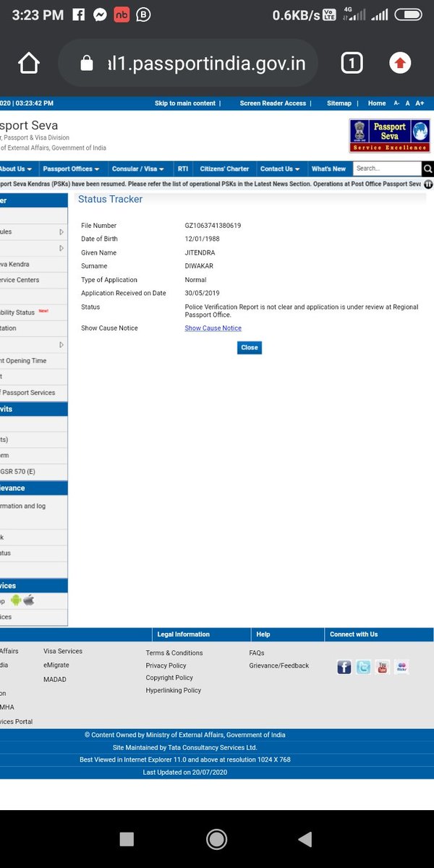Screen dimensions: 434x868
Task: Expand sidebar arrow in Rules row
Action: [61, 232]
